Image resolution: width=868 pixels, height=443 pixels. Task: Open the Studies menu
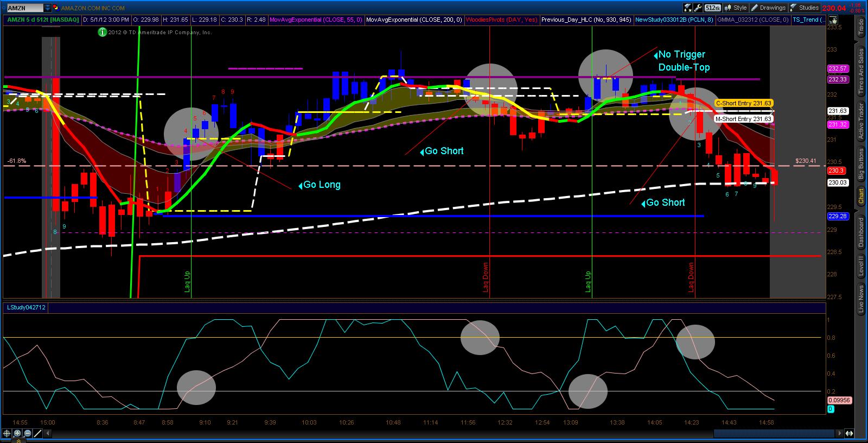pos(805,8)
